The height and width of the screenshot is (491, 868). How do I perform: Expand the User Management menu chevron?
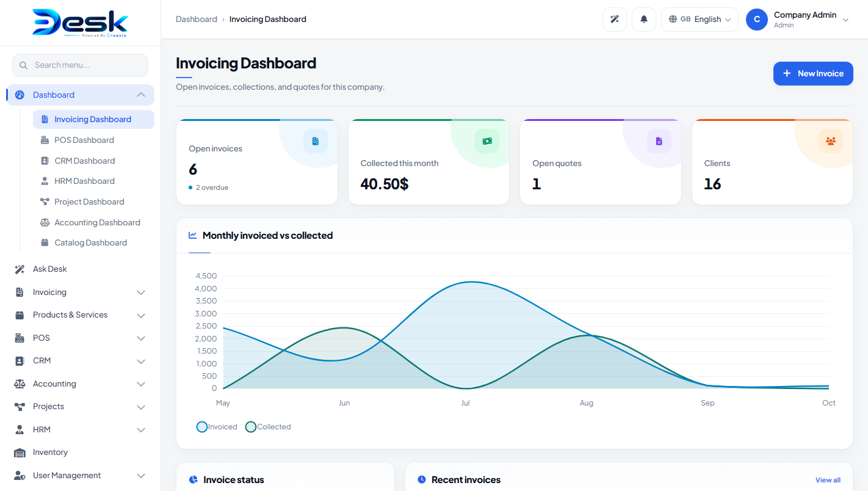(141, 476)
